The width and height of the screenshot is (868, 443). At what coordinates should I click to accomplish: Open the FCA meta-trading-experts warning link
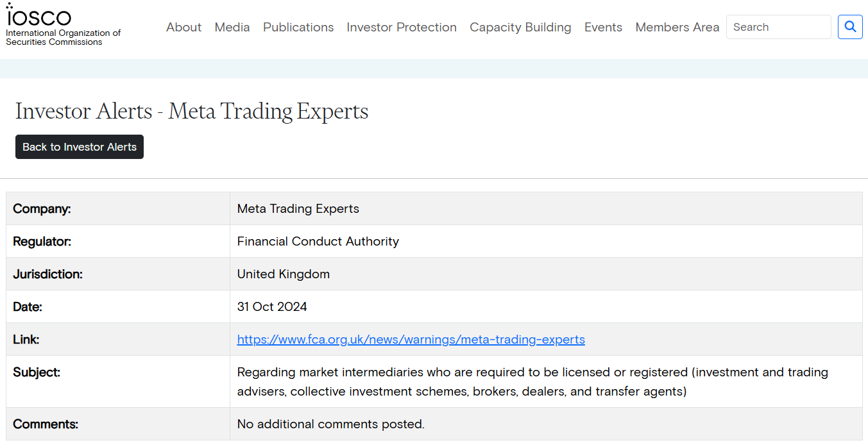[411, 339]
